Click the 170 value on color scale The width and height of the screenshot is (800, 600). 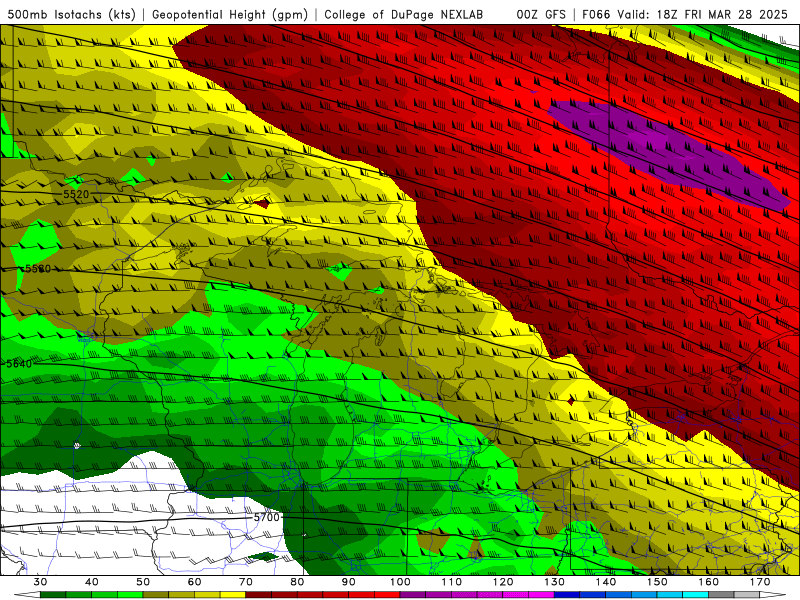(x=760, y=582)
